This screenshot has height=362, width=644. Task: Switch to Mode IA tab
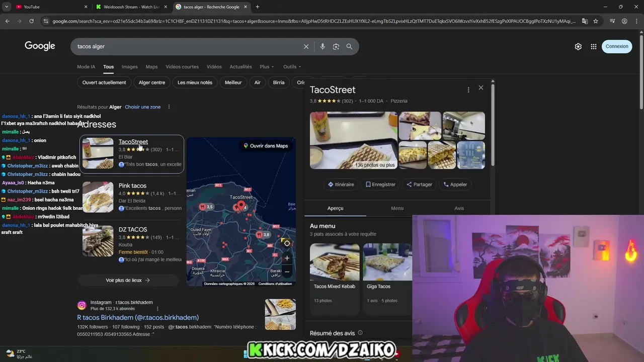pos(86,66)
